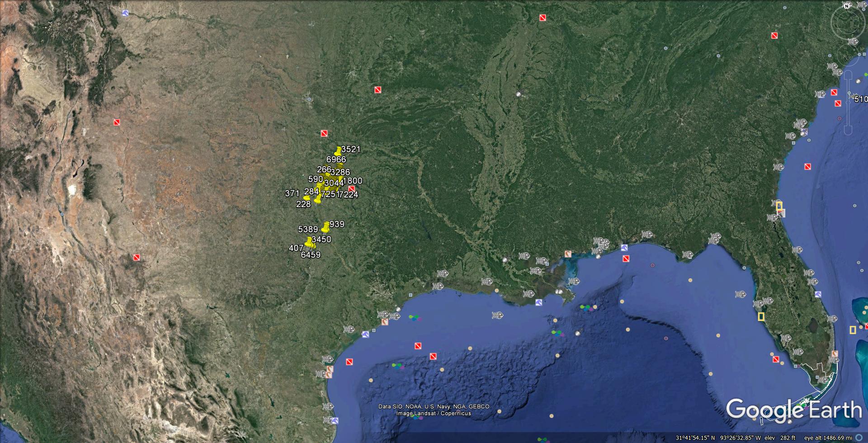Open the dive flag icon just above the 3521 pin
Viewport: 868px width, 443px height.
pyautogui.click(x=324, y=133)
